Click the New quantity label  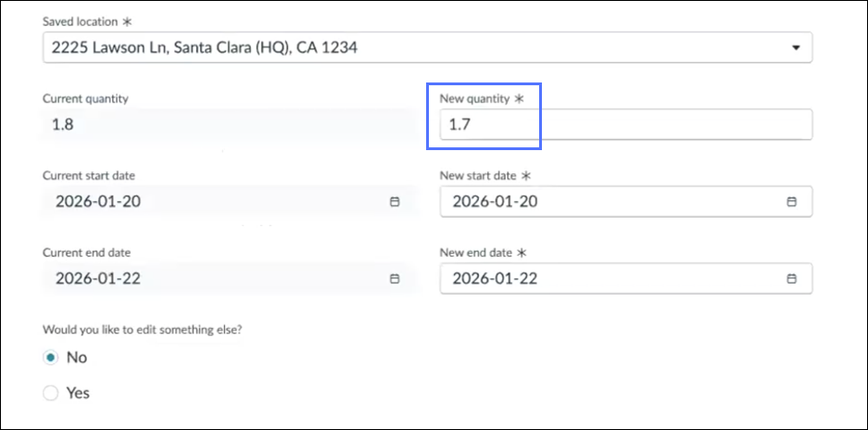pos(474,98)
